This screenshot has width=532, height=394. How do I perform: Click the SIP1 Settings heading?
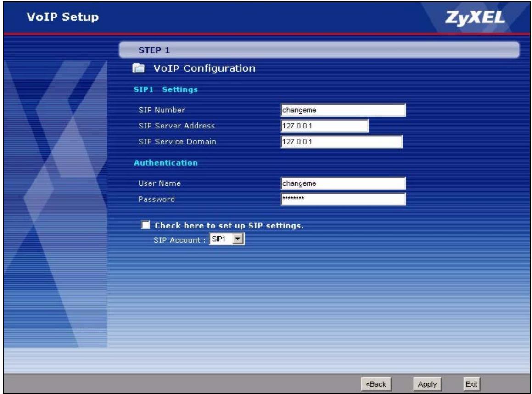[166, 89]
